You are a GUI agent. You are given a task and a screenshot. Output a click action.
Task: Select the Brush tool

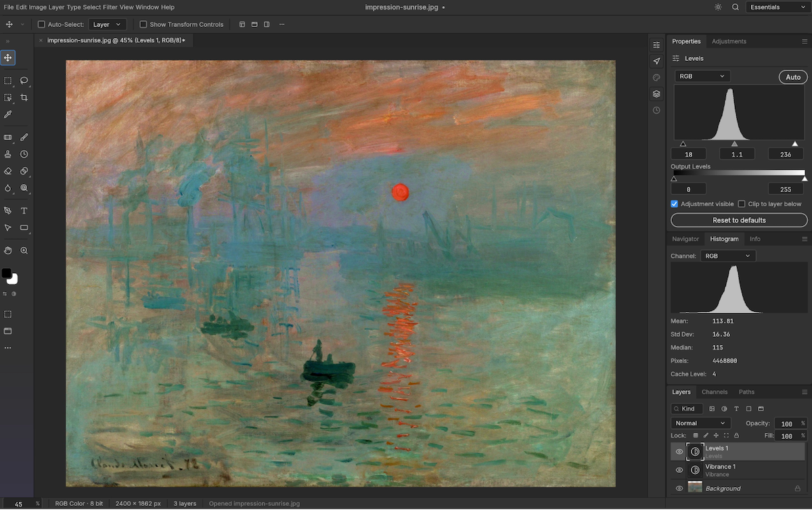[x=24, y=137]
